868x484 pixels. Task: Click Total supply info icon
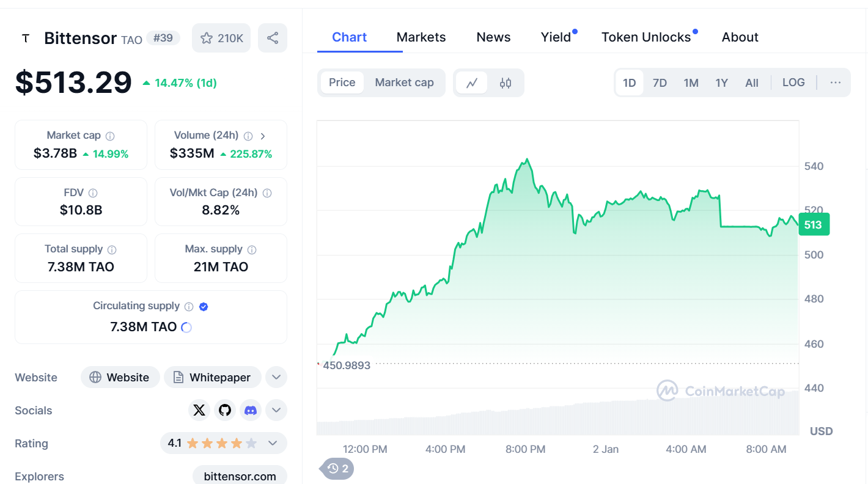[112, 250]
